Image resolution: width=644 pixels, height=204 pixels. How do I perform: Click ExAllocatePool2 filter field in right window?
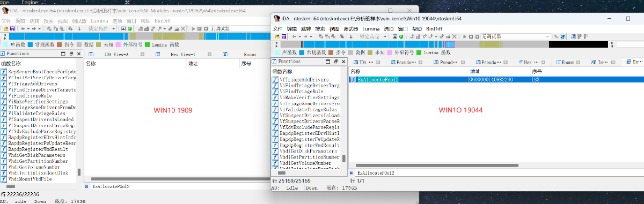click(499, 173)
